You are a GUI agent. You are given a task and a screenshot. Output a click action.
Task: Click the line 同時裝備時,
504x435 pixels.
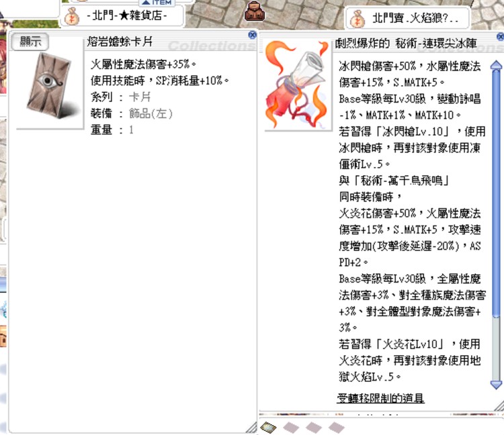pyautogui.click(x=370, y=197)
